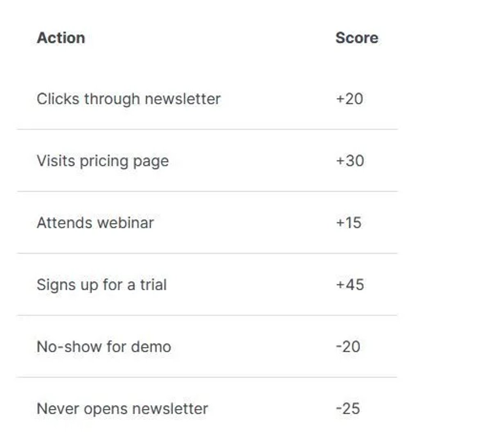The width and height of the screenshot is (491, 448).
Task: Click the +45 score value
Action: 350,285
